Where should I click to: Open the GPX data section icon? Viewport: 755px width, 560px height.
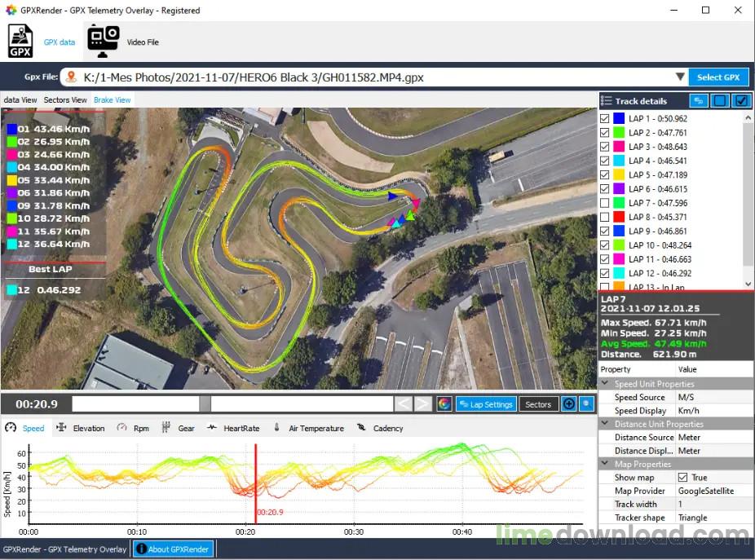20,41
